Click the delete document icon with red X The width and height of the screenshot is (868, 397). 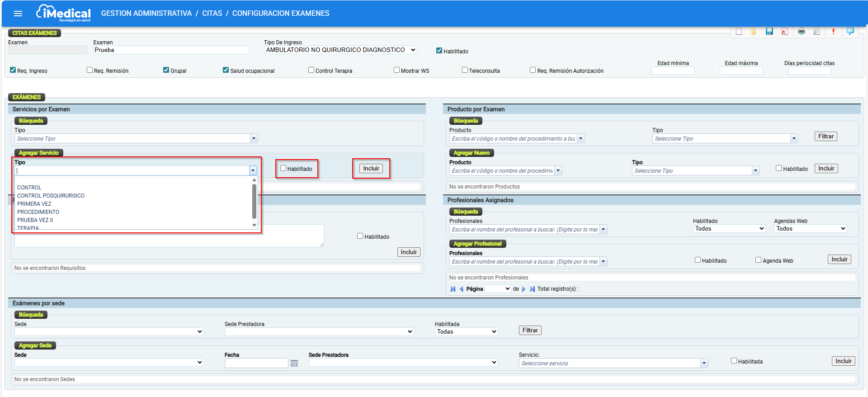tap(784, 32)
